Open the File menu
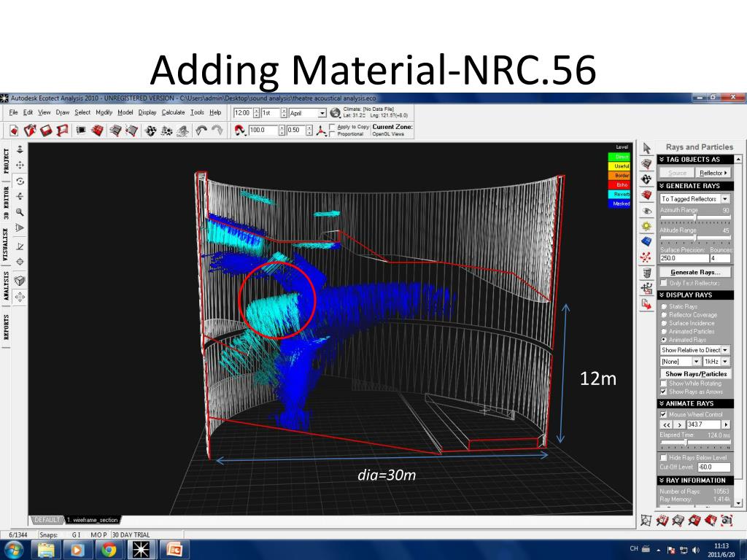The width and height of the screenshot is (747, 560). (x=13, y=112)
